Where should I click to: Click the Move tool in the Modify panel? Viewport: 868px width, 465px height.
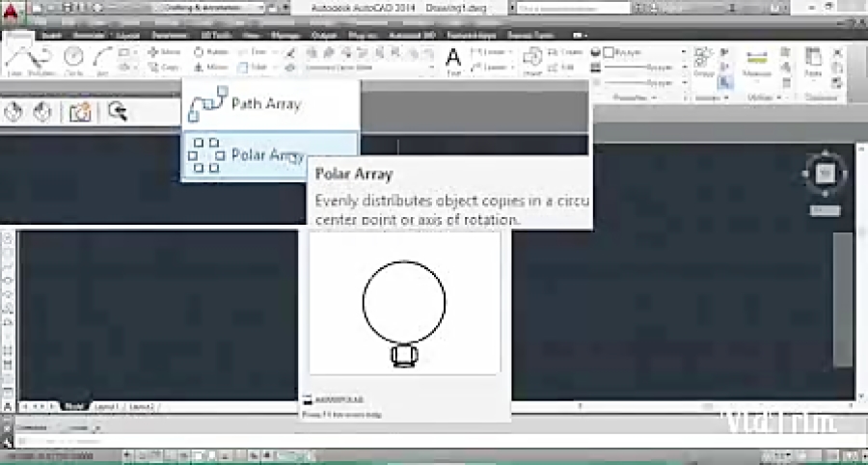(164, 52)
